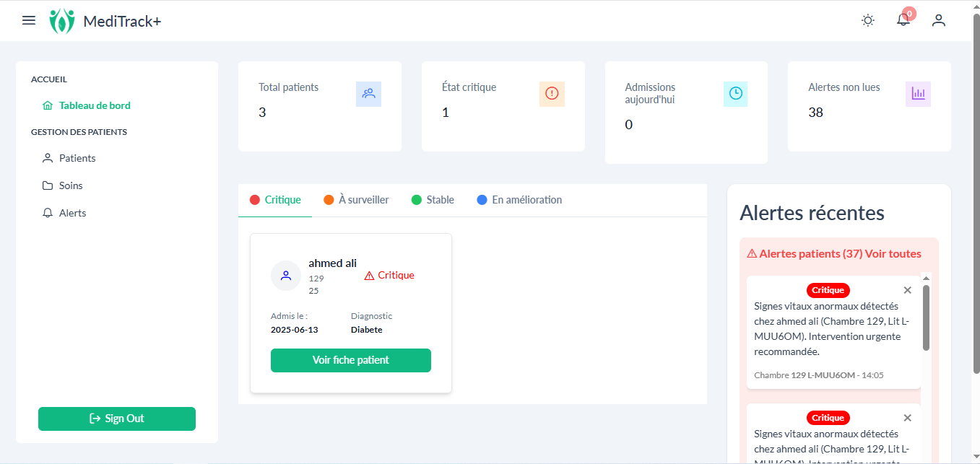Viewport: 980px width, 464px height.
Task: Click the GESTION DES PATIENTS section label
Action: click(79, 132)
